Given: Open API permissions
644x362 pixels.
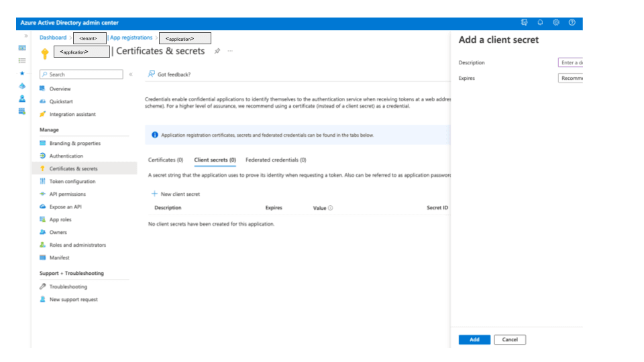Looking at the screenshot, I should [67, 194].
